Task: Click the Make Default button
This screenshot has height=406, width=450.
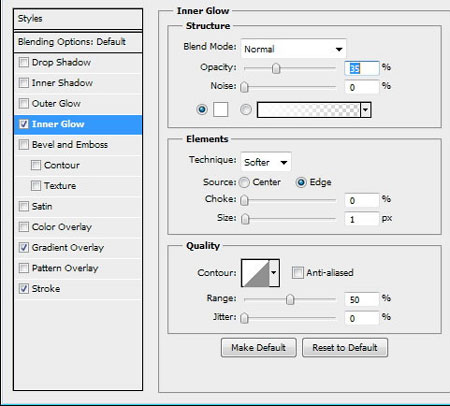Action: pyautogui.click(x=259, y=348)
